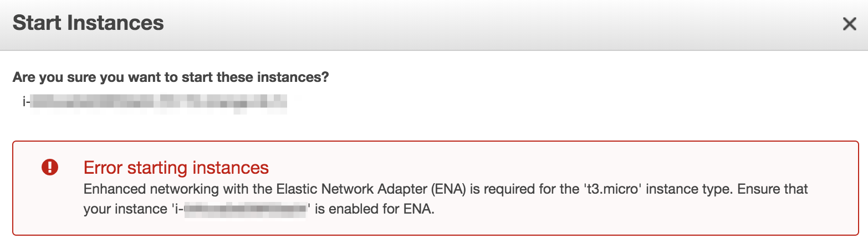This screenshot has width=868, height=249.
Task: Click the Start Instances dialog title
Action: [x=88, y=23]
